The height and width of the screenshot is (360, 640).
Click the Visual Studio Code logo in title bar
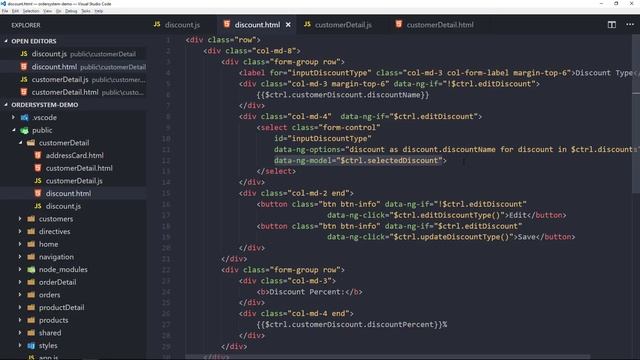coord(4,4)
